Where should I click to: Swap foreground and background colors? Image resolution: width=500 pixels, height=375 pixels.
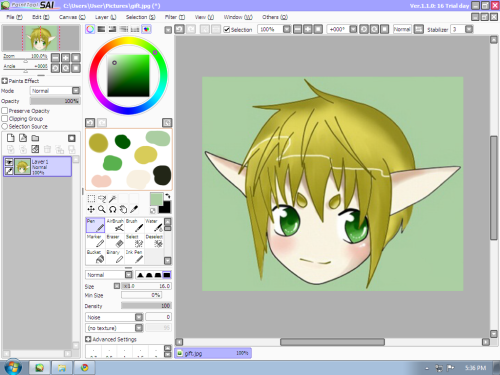point(167,196)
